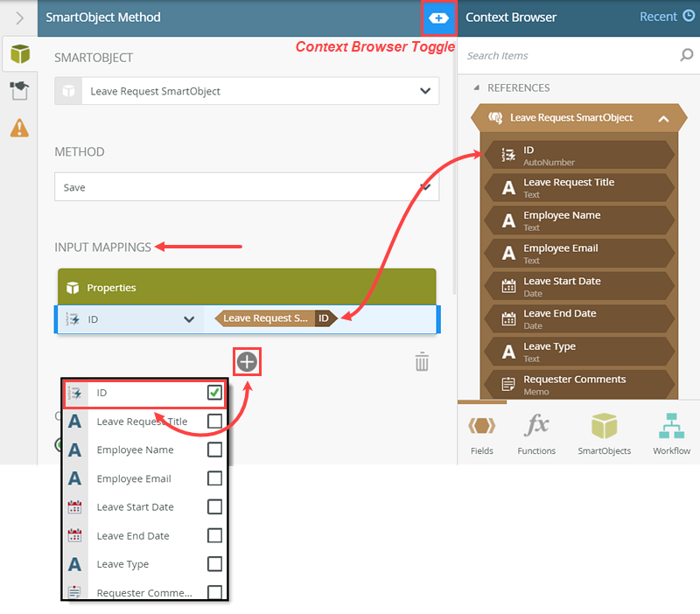Check the Leave End Date checkbox
Viewport: 700px width, 614px height.
pyautogui.click(x=214, y=535)
